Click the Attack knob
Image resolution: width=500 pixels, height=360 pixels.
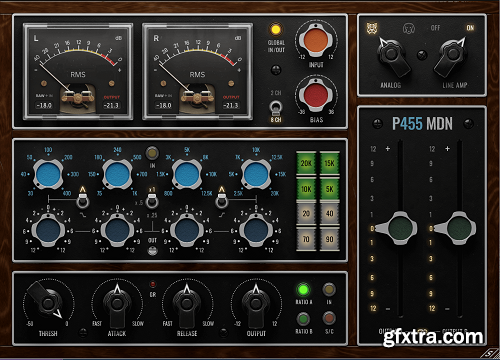click(117, 304)
